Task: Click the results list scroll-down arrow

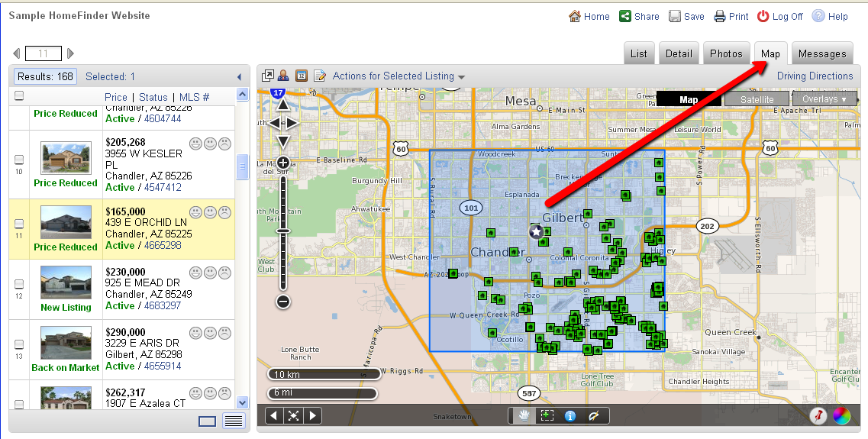Action: tap(243, 402)
